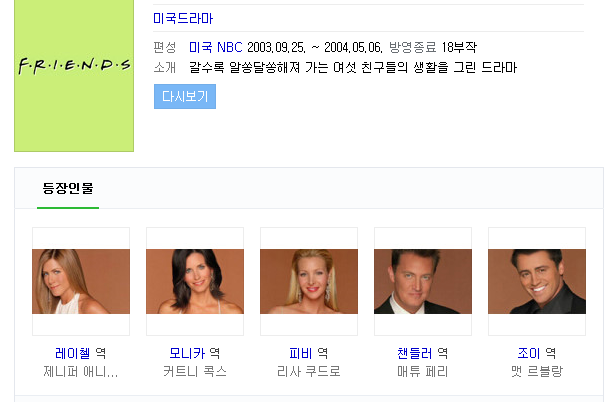Click the 다시보기 replay button
Screen dimensions: 615x402
pyautogui.click(x=185, y=96)
